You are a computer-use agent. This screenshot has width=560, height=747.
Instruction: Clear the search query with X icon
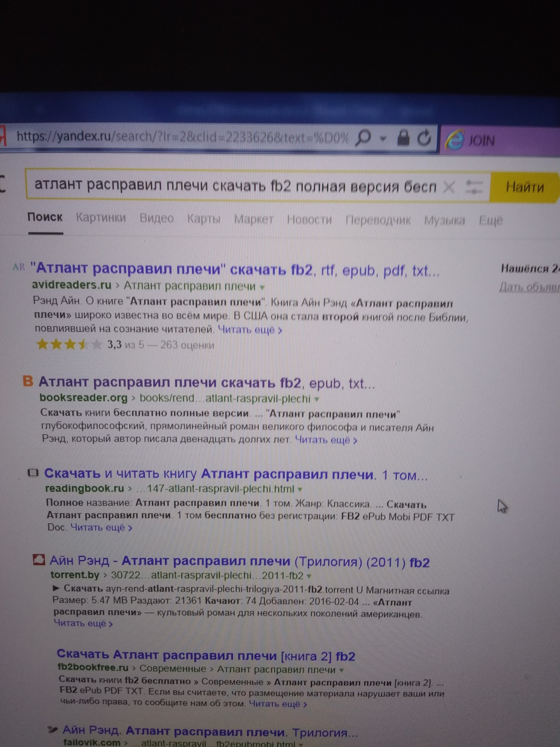(x=449, y=188)
